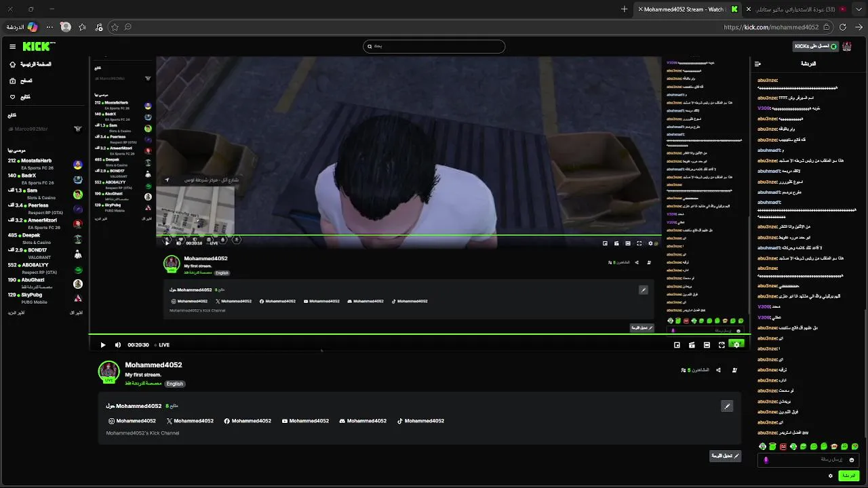
Task: Close the Mohammed4052 Stream tab
Action: coord(640,9)
